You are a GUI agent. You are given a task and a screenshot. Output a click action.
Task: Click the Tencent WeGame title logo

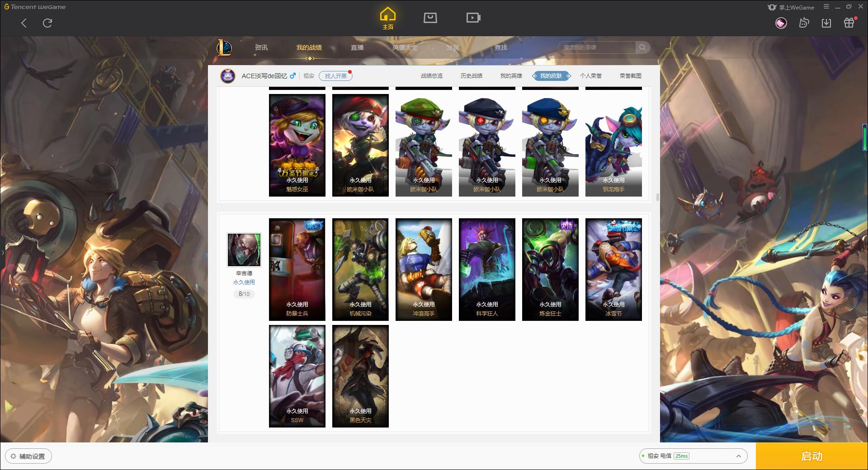coord(35,7)
